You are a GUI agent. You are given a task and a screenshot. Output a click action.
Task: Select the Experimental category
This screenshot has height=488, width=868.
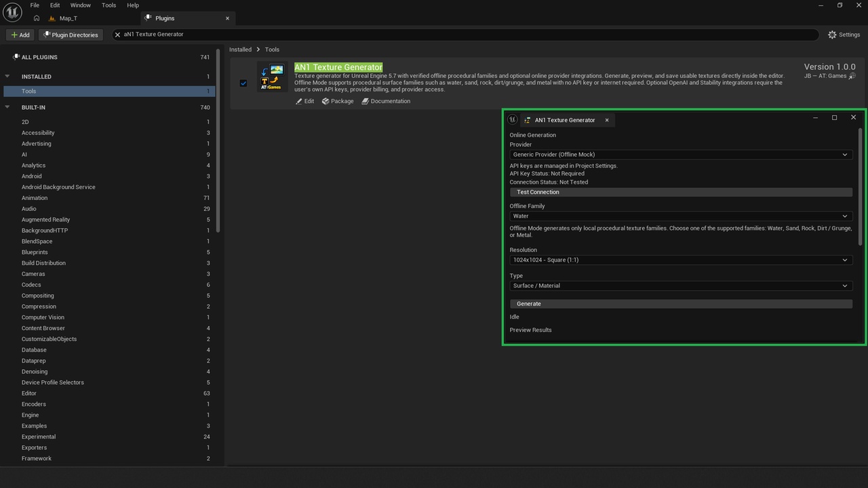pyautogui.click(x=108, y=436)
